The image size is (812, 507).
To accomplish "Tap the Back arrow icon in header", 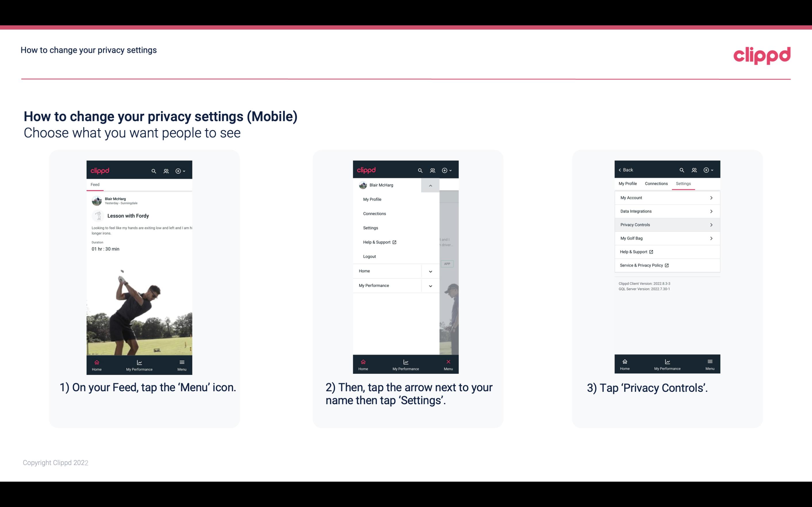I will [621, 170].
